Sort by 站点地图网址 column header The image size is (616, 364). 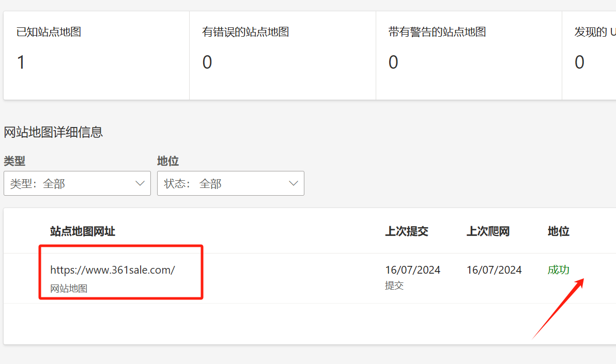(83, 231)
